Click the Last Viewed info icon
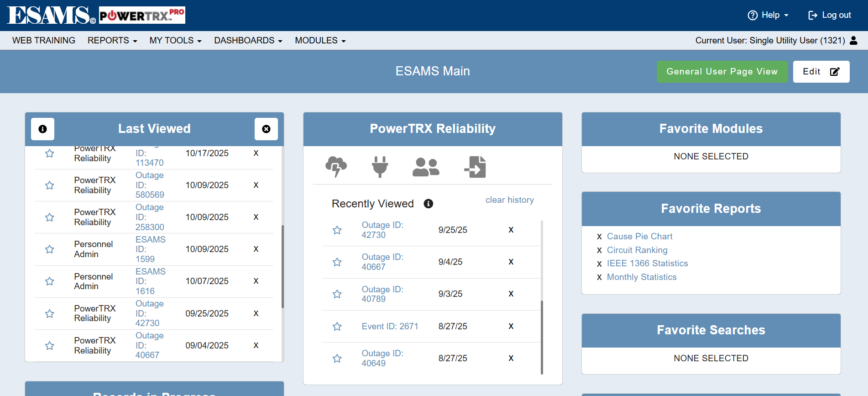This screenshot has width=868, height=396. pyautogui.click(x=42, y=129)
